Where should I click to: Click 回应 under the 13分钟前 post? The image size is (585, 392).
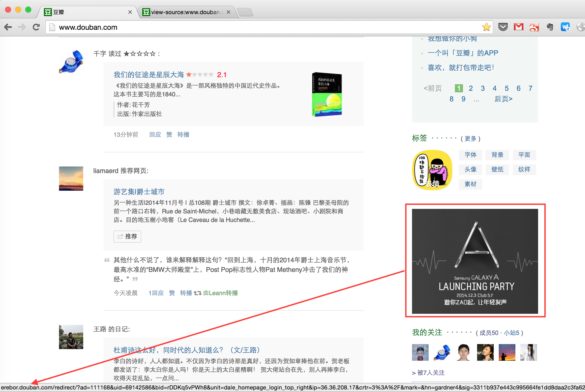[x=155, y=134]
